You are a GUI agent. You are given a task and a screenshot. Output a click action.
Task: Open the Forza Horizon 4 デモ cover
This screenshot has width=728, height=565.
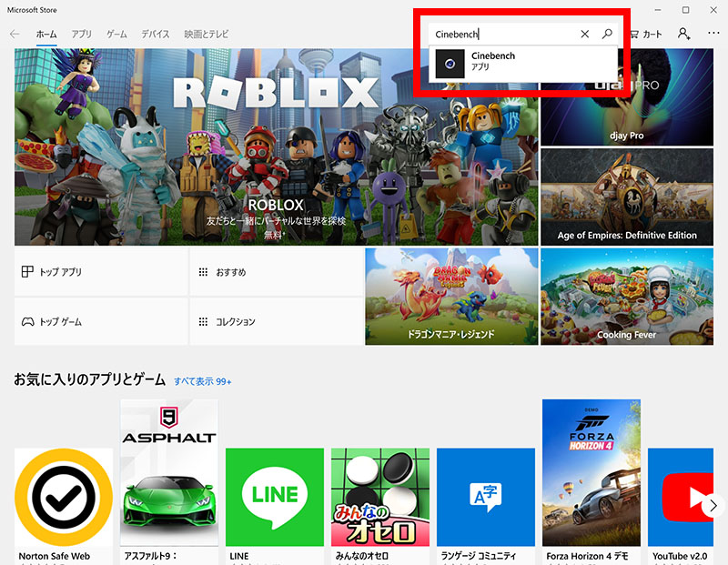pyautogui.click(x=591, y=472)
